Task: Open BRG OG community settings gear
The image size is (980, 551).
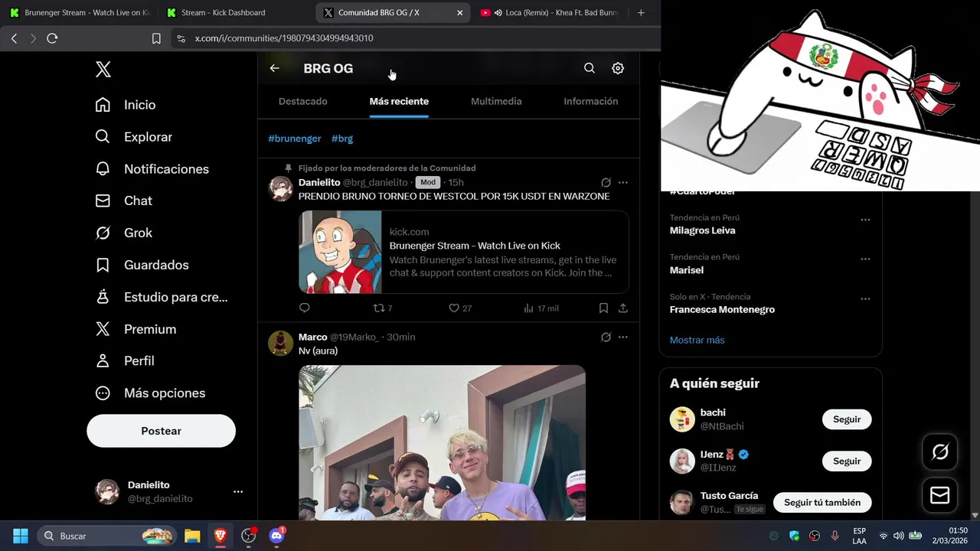Action: point(618,68)
